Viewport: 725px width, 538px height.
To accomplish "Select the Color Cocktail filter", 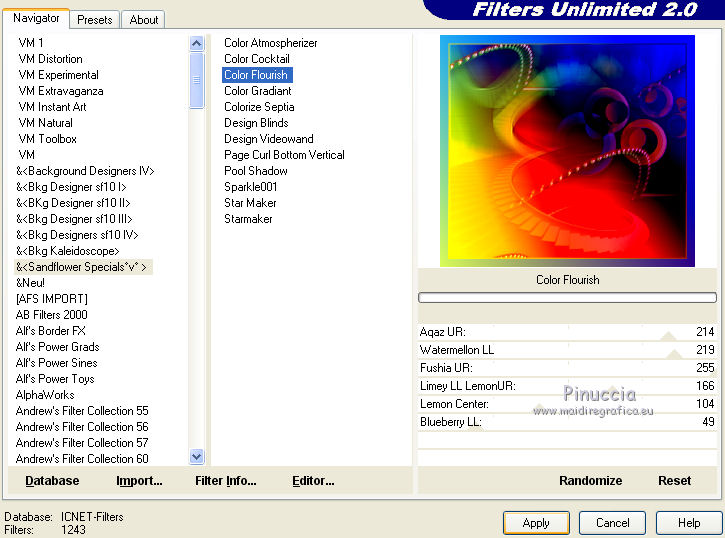I will (257, 59).
